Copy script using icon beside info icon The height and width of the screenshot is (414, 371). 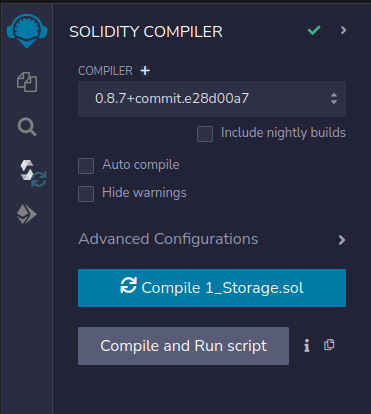click(x=329, y=345)
